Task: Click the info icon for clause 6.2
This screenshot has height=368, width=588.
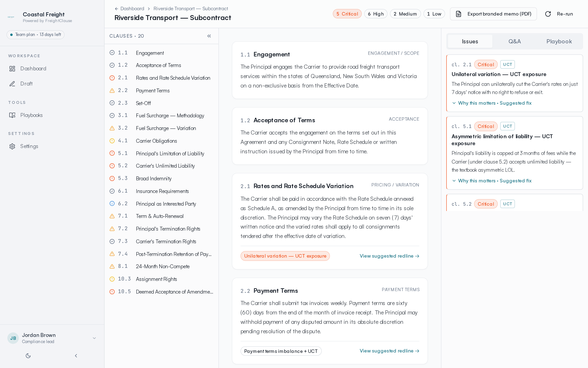Action: pyautogui.click(x=112, y=203)
